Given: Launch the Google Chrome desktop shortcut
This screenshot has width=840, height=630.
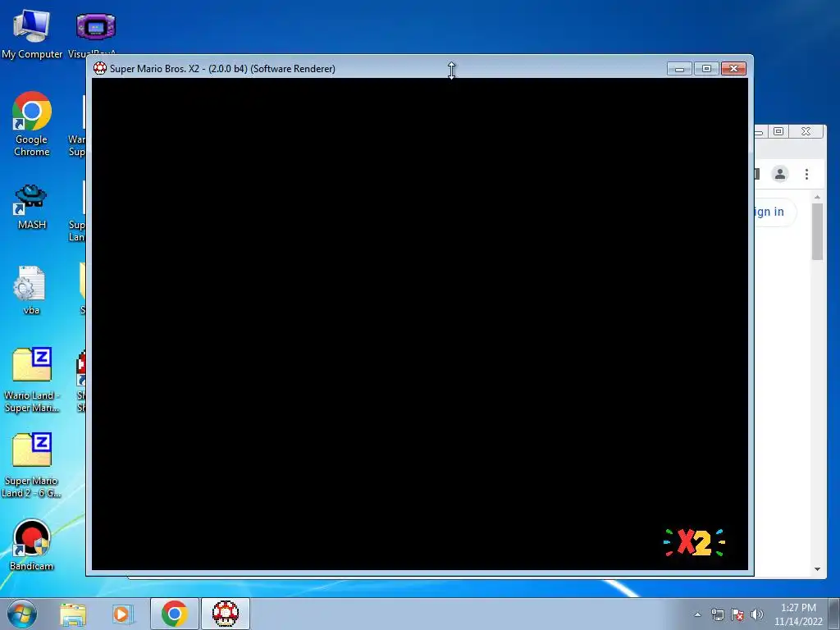Looking at the screenshot, I should [32, 123].
